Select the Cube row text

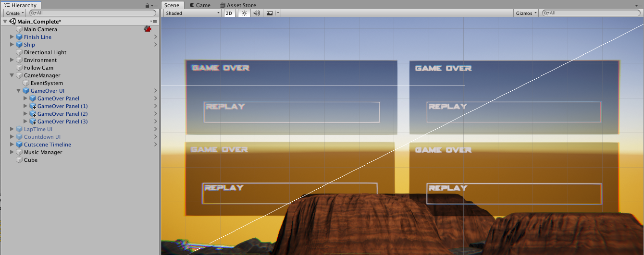pyautogui.click(x=31, y=160)
